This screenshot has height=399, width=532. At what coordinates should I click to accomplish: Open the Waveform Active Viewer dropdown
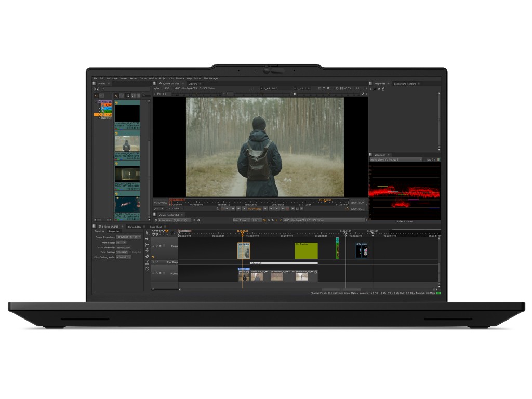(395, 159)
